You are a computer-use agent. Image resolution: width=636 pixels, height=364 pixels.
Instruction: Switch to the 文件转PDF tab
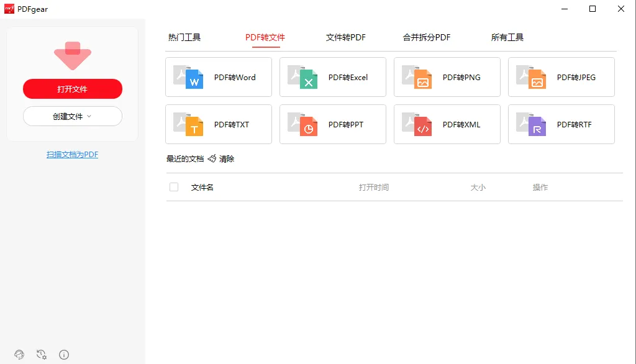pyautogui.click(x=345, y=37)
